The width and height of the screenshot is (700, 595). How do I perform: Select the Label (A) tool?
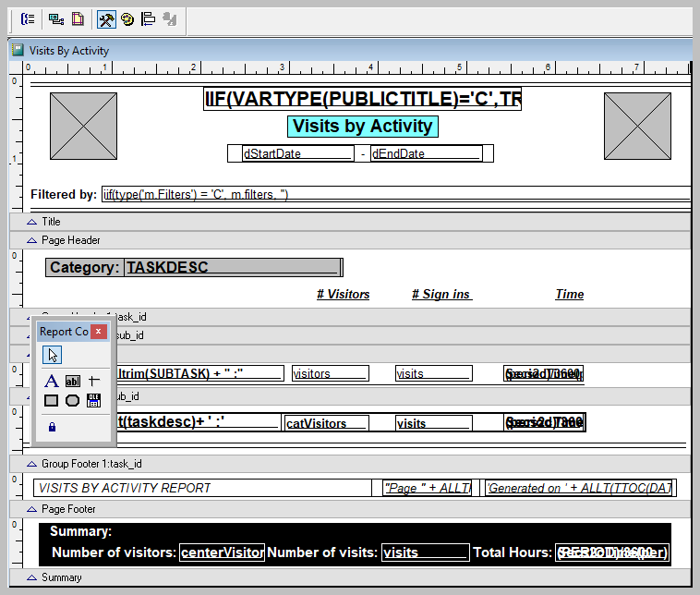point(52,381)
